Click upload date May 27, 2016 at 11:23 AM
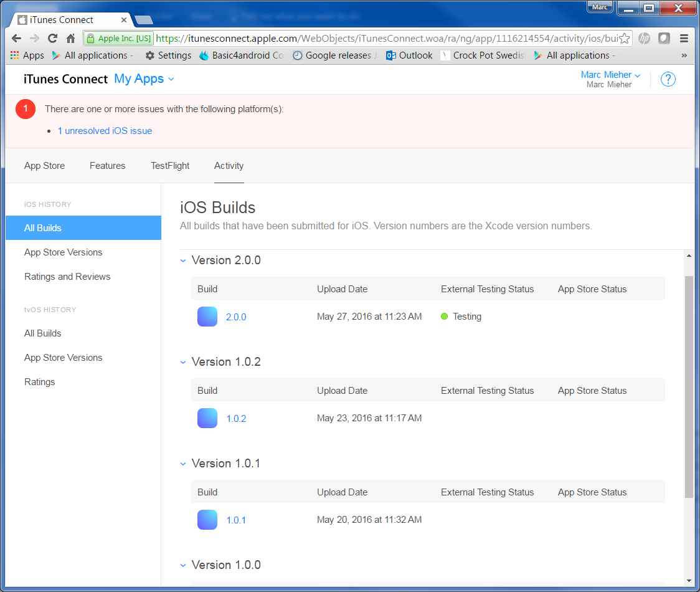Image resolution: width=700 pixels, height=592 pixels. click(x=369, y=317)
